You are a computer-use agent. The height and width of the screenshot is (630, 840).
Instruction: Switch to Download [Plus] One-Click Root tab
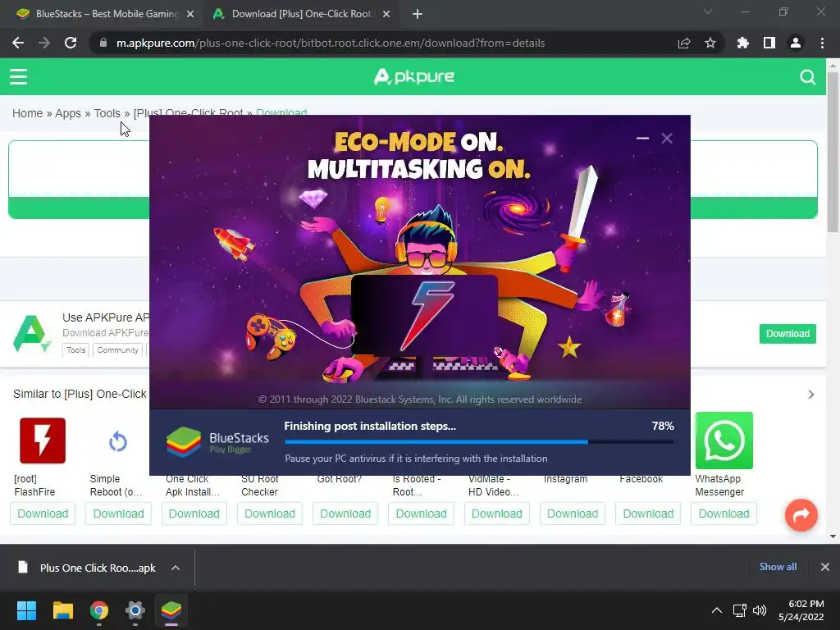[301, 14]
